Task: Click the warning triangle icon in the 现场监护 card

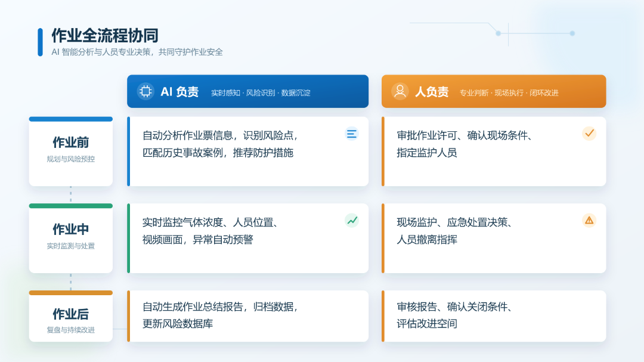Action: (589, 221)
